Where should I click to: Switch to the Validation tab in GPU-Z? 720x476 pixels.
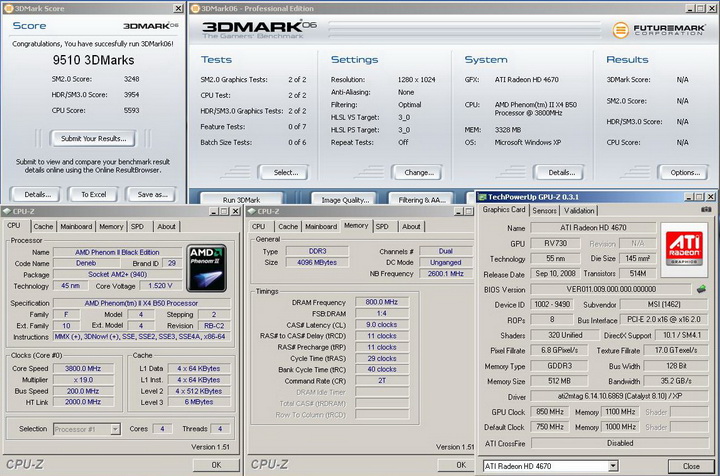click(x=579, y=211)
